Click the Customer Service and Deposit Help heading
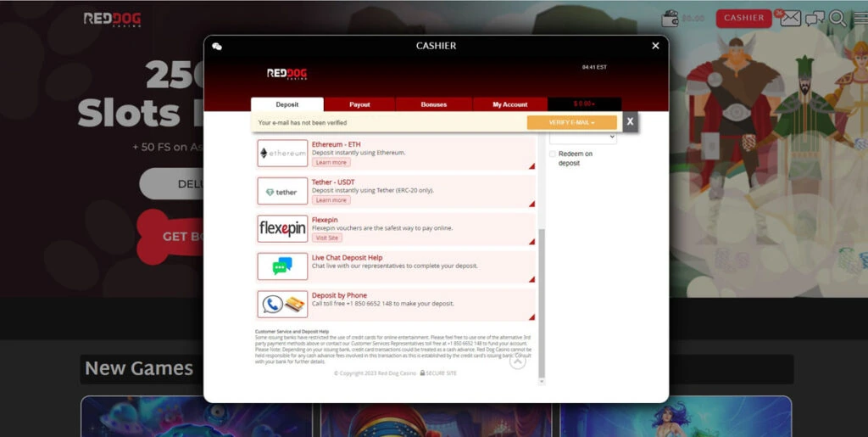Image resolution: width=868 pixels, height=437 pixels. (292, 331)
